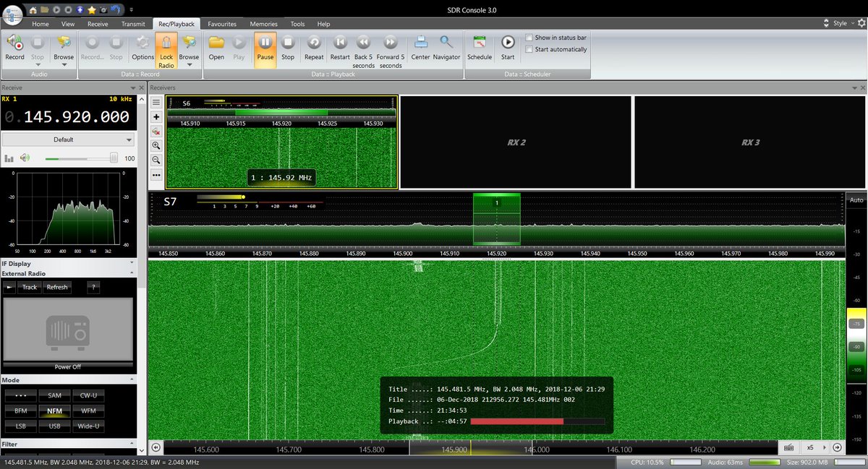The width and height of the screenshot is (868, 469).
Task: Start the scheduler
Action: point(508,47)
